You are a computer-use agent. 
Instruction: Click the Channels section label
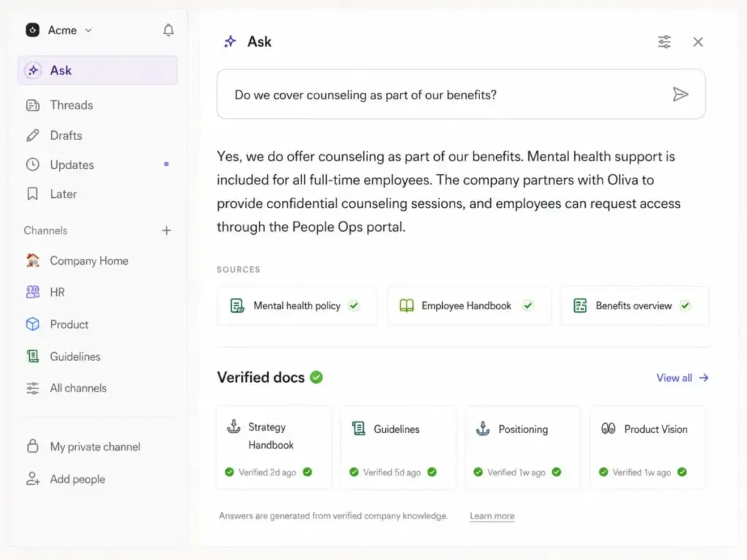click(x=46, y=230)
